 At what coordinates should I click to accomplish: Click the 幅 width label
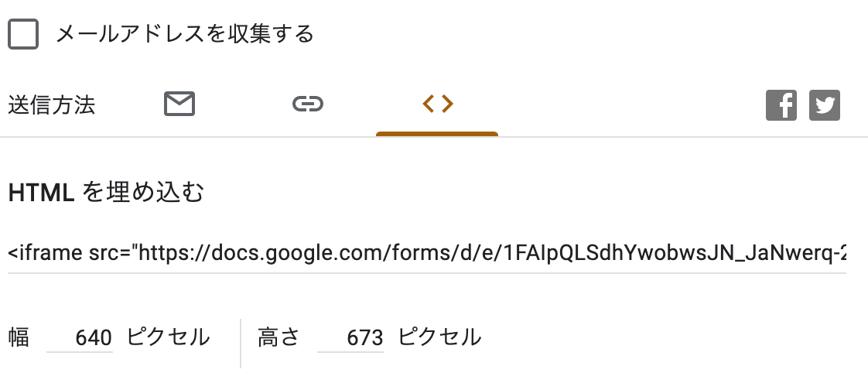coord(19,337)
